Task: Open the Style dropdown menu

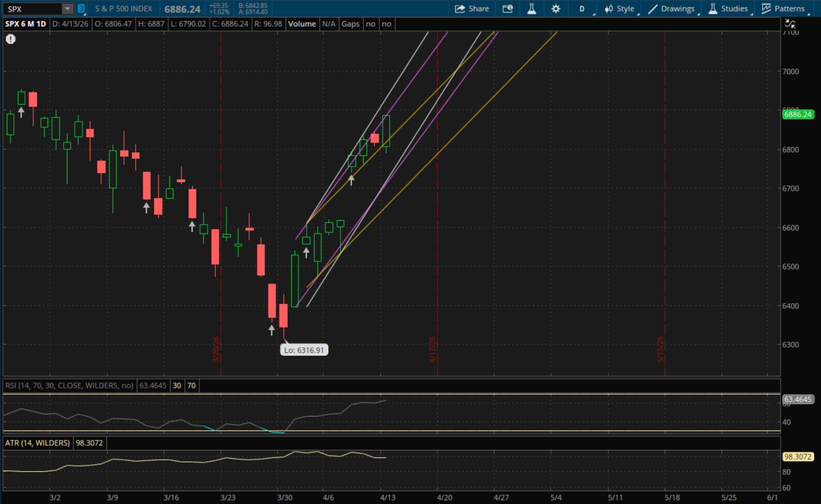Action: [619, 9]
